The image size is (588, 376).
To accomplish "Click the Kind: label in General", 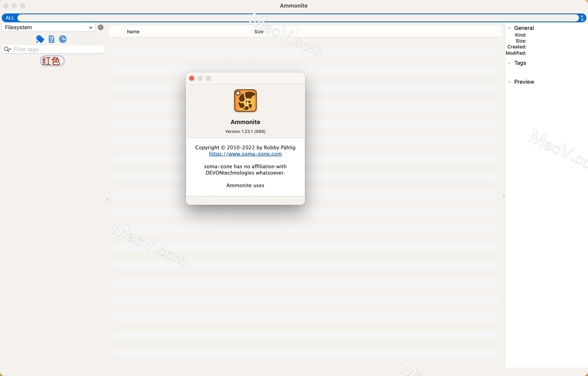I will coord(521,35).
